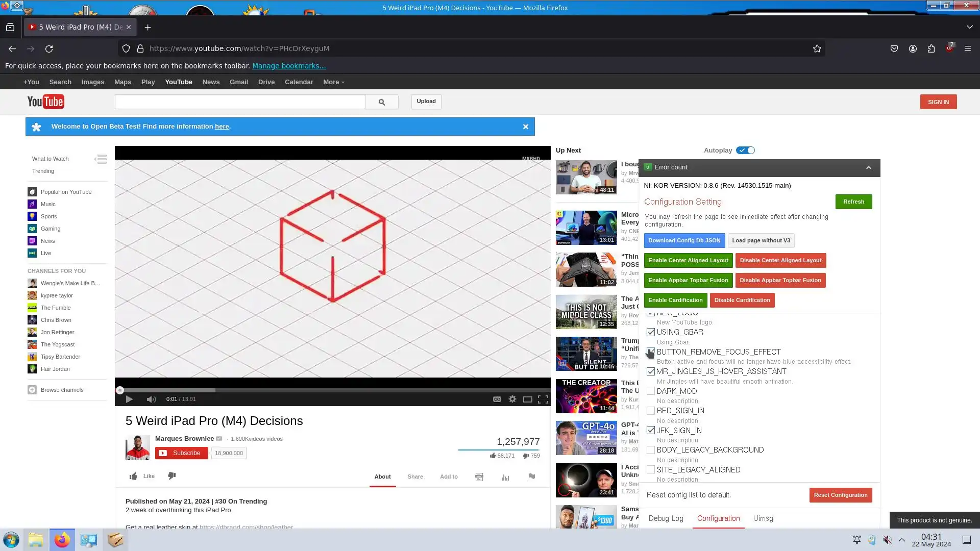
Task: Toggle the Autoplay switch
Action: pos(745,151)
